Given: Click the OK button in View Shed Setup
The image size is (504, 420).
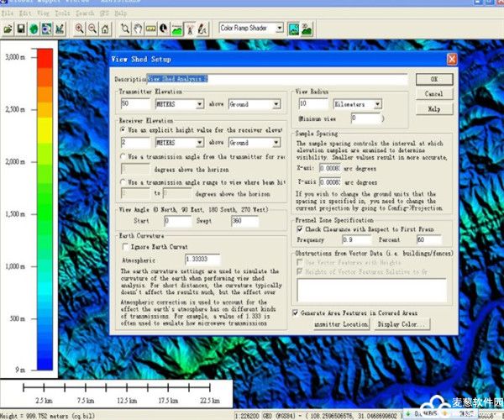Looking at the screenshot, I should [x=433, y=79].
